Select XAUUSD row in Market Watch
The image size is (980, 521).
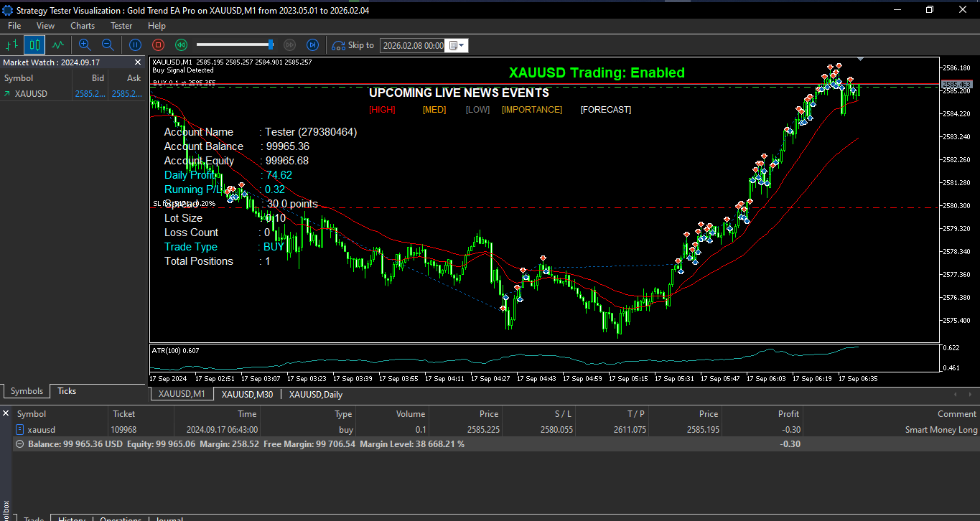click(x=73, y=93)
